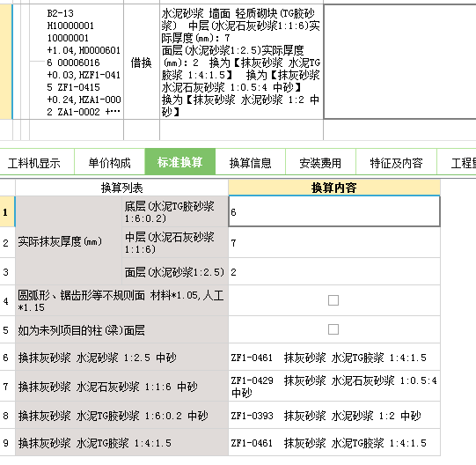The width and height of the screenshot is (476, 465).
Task: Click the 面层 thickness value 2
Action: (334, 271)
